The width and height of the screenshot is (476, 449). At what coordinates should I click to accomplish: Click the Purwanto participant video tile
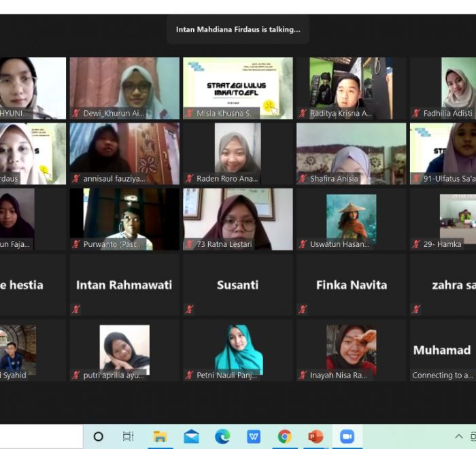[124, 219]
